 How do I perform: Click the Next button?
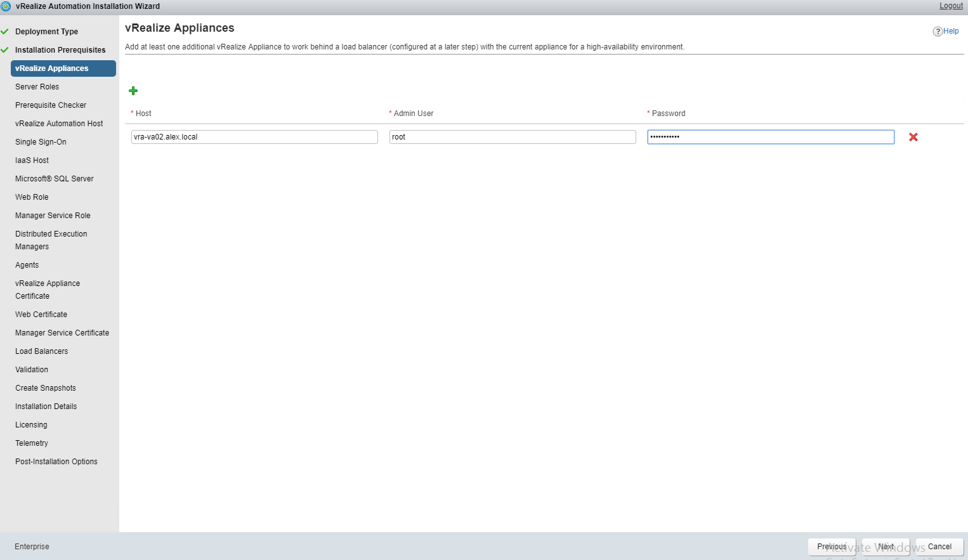click(886, 547)
